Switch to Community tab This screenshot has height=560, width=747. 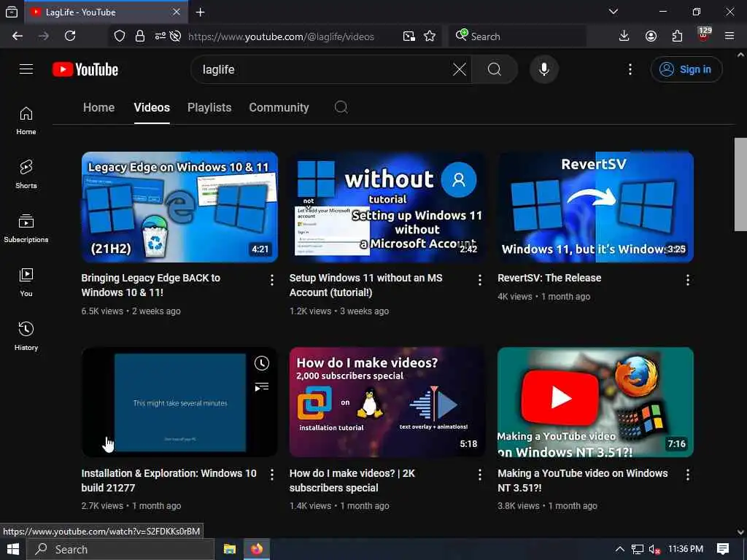pos(279,108)
